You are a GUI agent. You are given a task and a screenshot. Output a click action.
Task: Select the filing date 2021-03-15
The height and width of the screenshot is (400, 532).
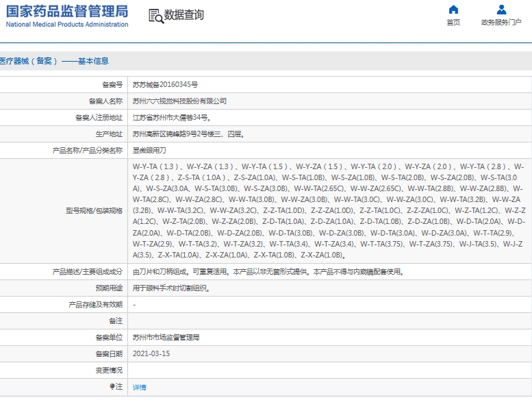click(151, 353)
